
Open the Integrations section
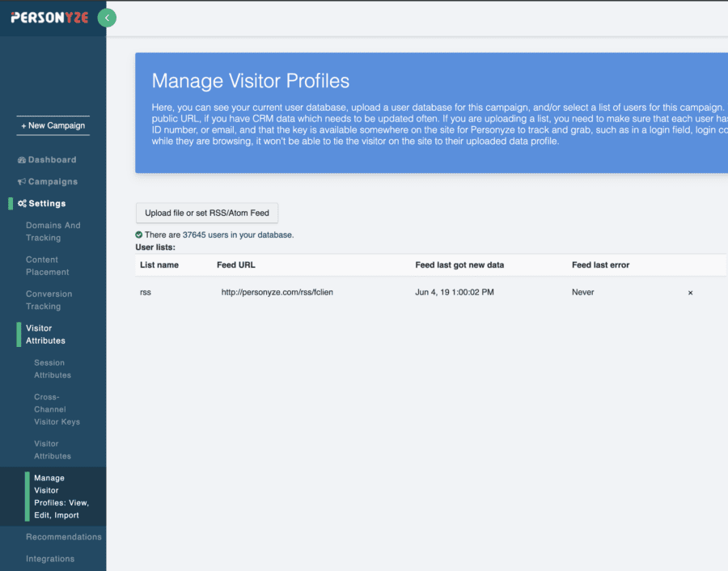click(x=49, y=558)
